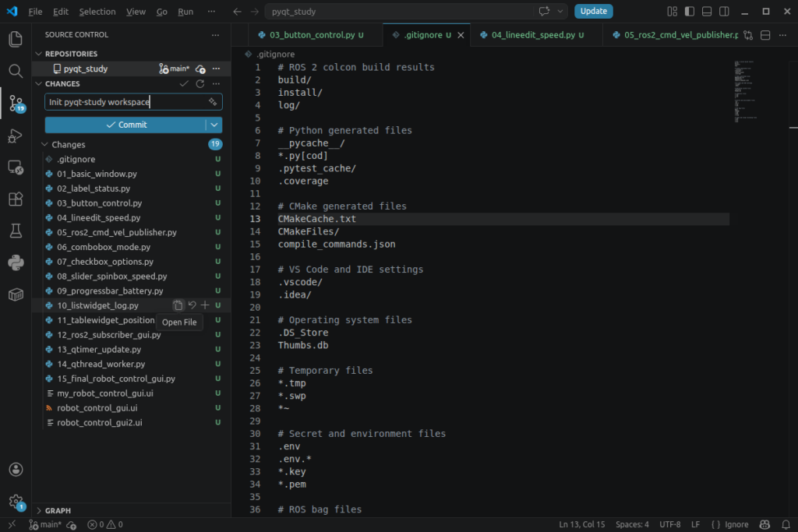This screenshot has width=798, height=532.
Task: Open the View menu
Action: coord(136,11)
